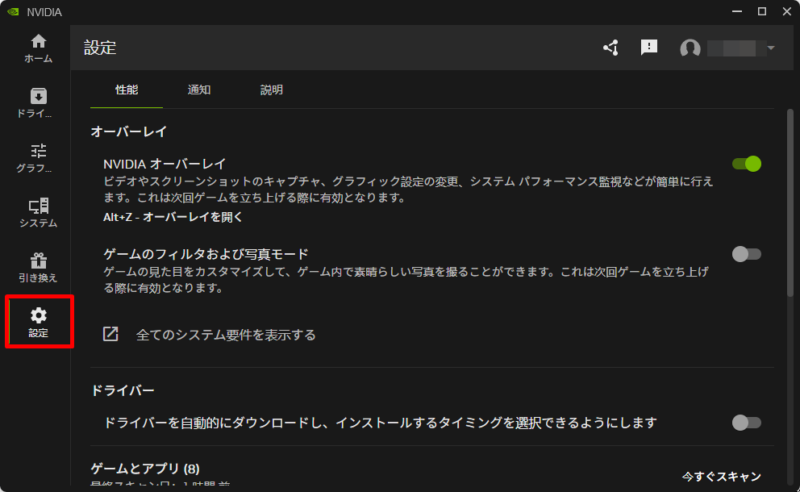
Task: Enable automatic driver download toggle
Action: pyautogui.click(x=746, y=423)
